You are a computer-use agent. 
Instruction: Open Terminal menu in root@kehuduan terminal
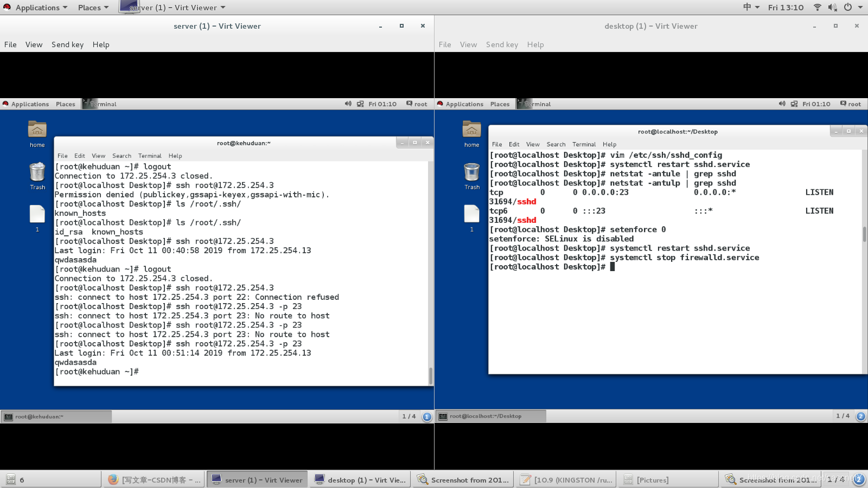click(x=150, y=156)
